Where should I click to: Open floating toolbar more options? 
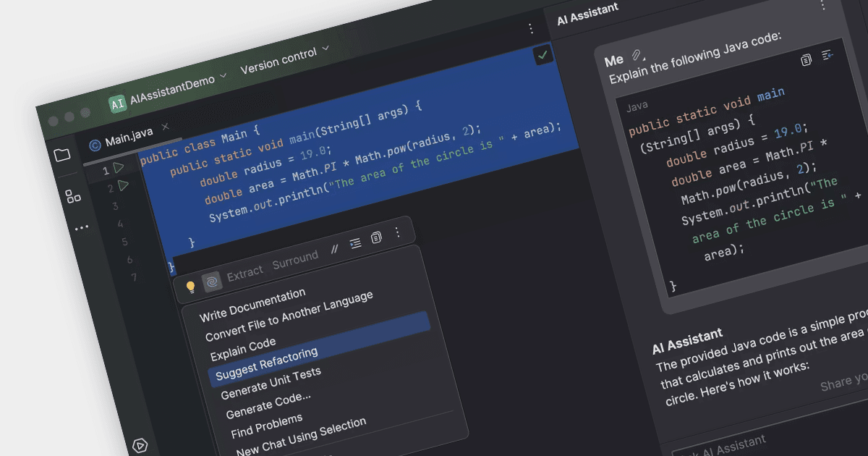(x=397, y=232)
